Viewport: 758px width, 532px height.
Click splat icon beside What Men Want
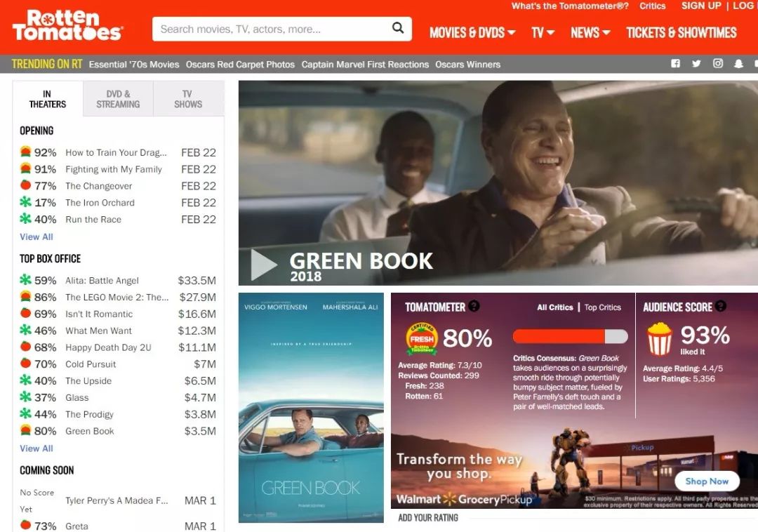pos(26,330)
